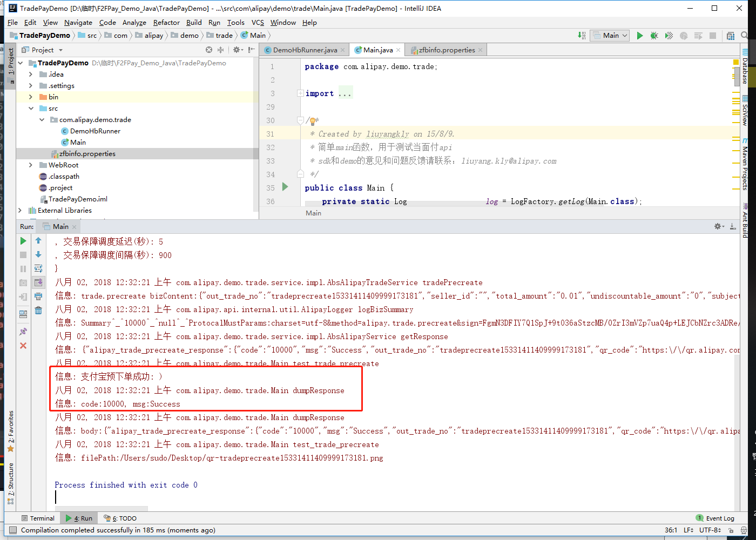Open the Terminal tool window button
This screenshot has width=756, height=540.
point(38,518)
